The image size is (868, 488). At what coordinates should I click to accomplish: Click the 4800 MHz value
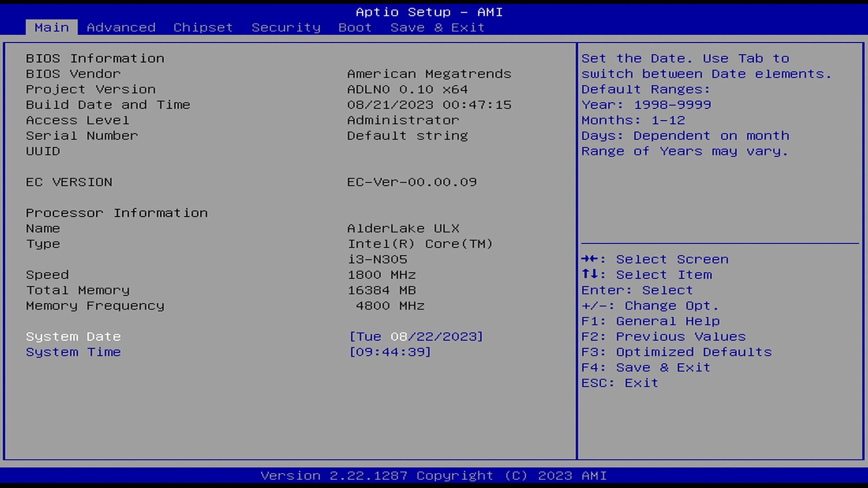coord(390,306)
